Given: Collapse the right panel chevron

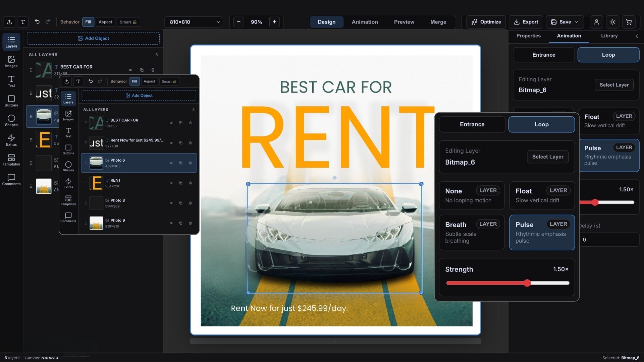Looking at the screenshot, I should (637, 36).
